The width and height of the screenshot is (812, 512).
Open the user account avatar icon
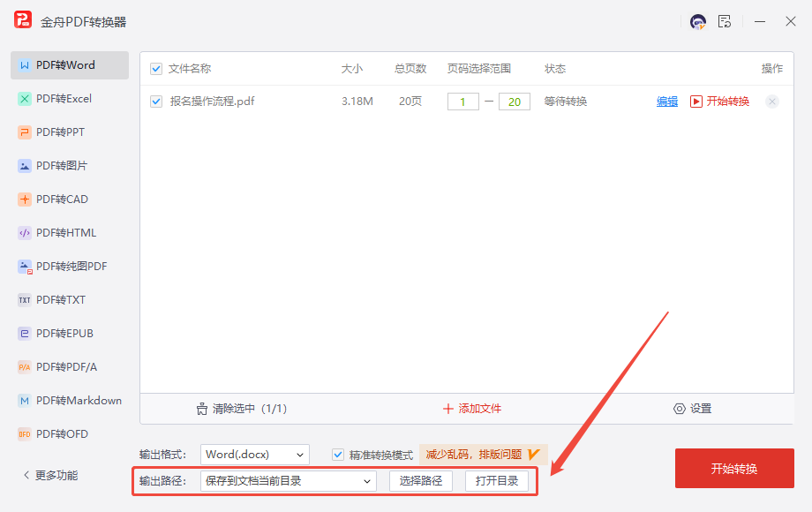click(698, 22)
